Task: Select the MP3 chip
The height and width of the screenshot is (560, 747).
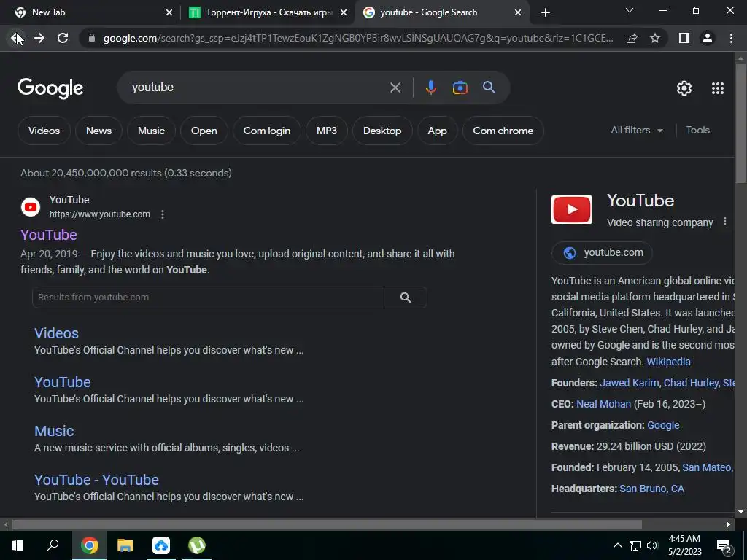Action: coord(327,131)
